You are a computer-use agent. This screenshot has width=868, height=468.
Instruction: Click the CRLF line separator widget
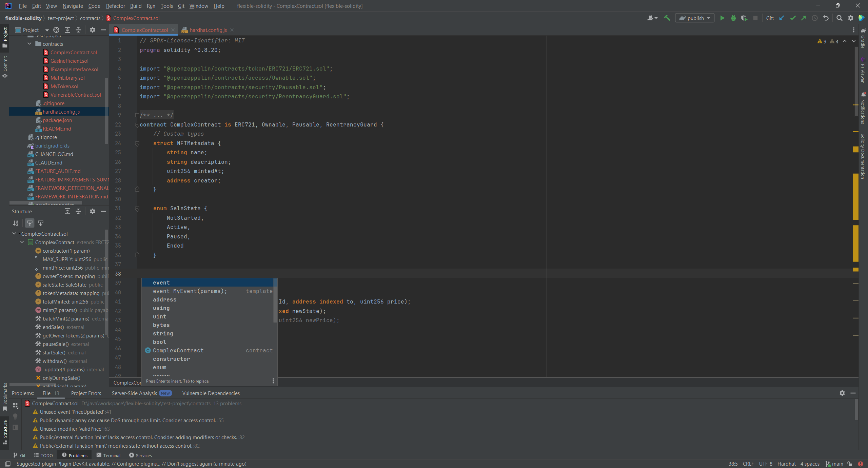tap(748, 464)
